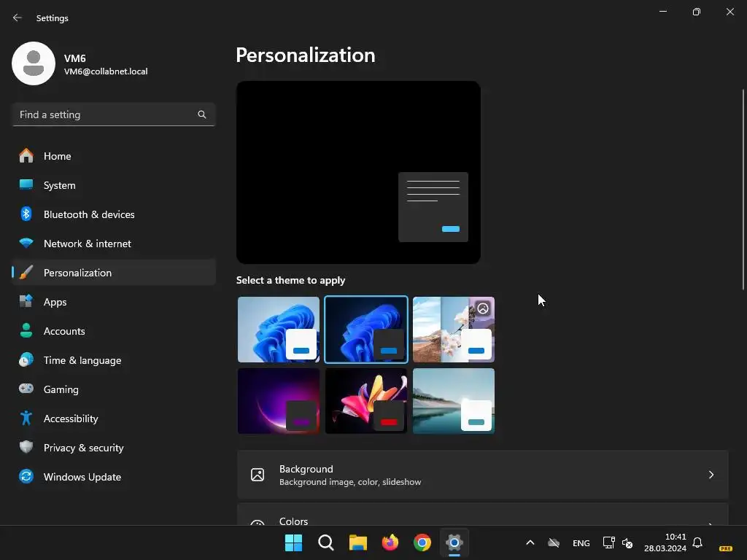The image size is (747, 560).
Task: Apply the lake Sunrise theme
Action: 454,401
